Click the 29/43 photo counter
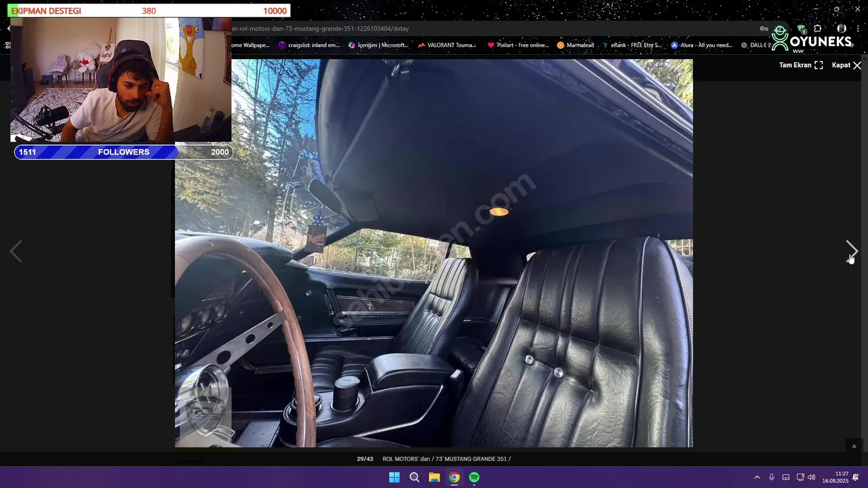Image resolution: width=868 pixels, height=488 pixels. (x=365, y=459)
